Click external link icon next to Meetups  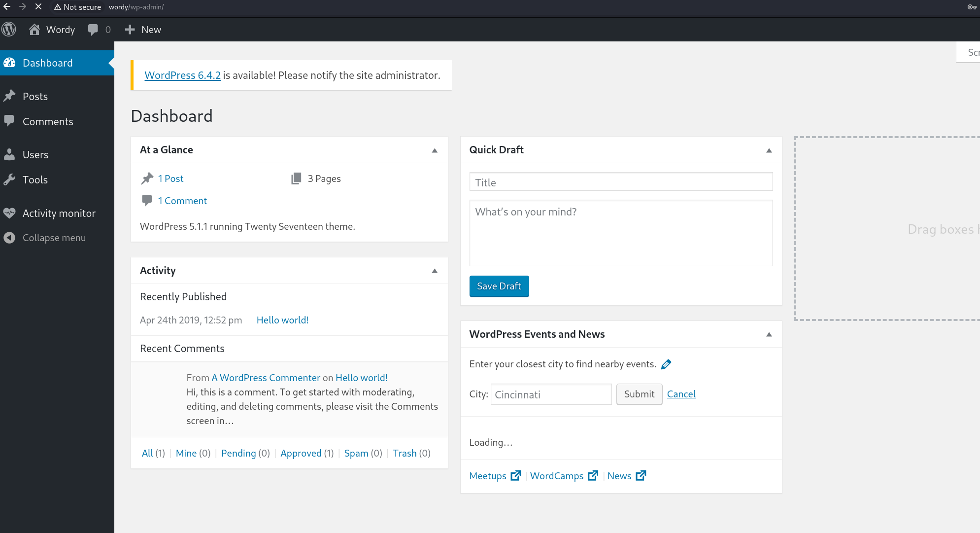[x=516, y=475]
